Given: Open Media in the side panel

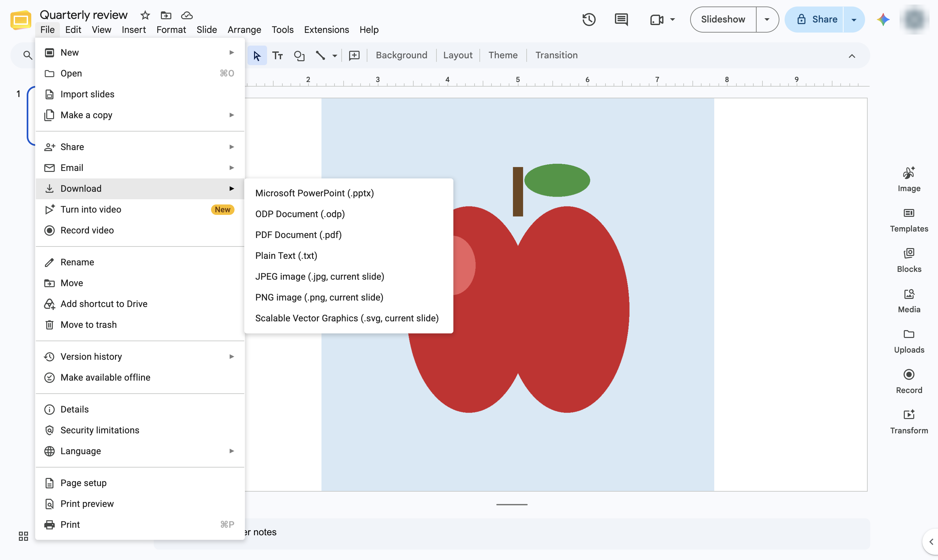Looking at the screenshot, I should pyautogui.click(x=909, y=301).
